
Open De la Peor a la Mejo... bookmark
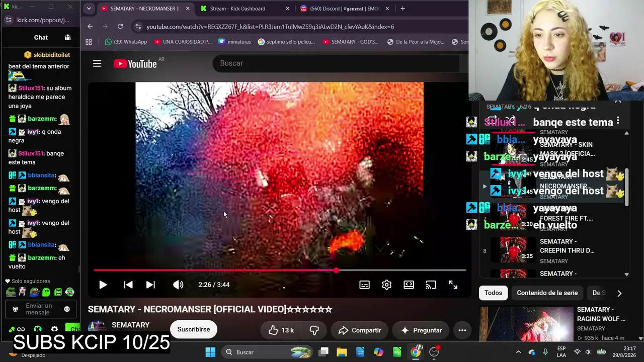click(416, 42)
